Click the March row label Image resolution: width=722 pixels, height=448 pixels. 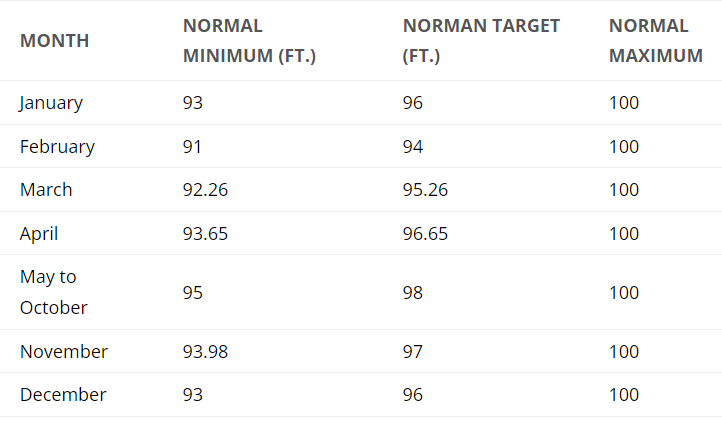coord(46,190)
